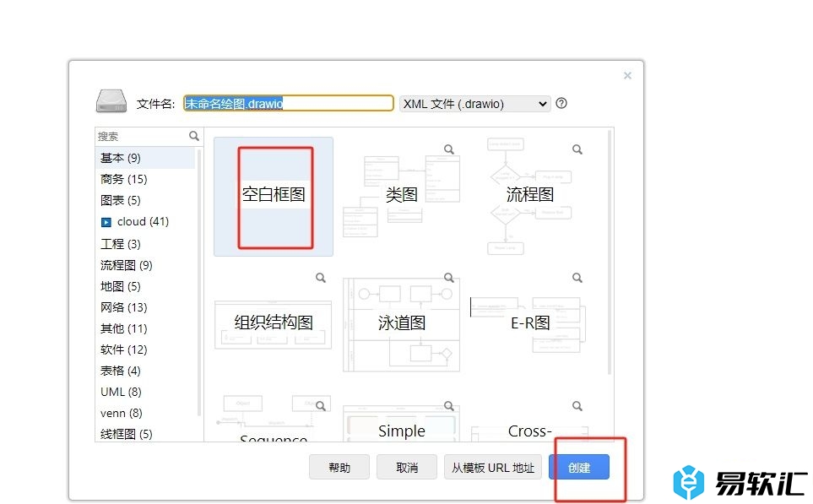Choose the Cross- template thumbnail
The width and height of the screenshot is (813, 504).
click(x=530, y=419)
